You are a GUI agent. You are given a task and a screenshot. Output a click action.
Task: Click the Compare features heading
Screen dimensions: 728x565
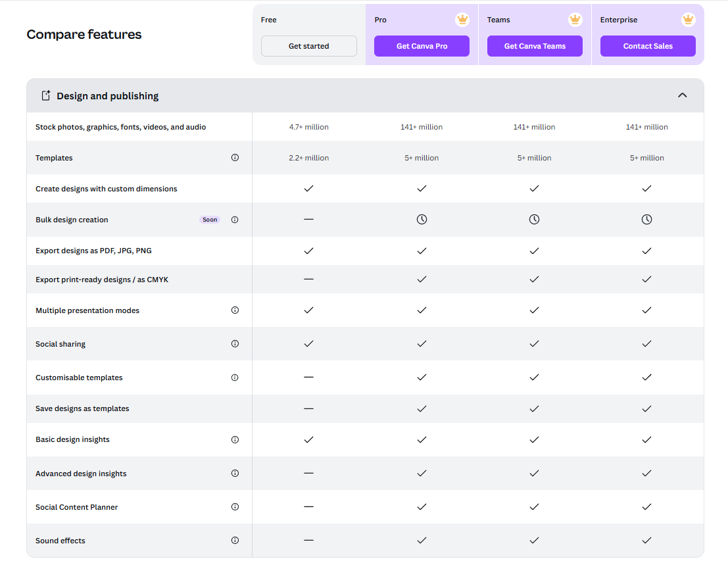84,34
